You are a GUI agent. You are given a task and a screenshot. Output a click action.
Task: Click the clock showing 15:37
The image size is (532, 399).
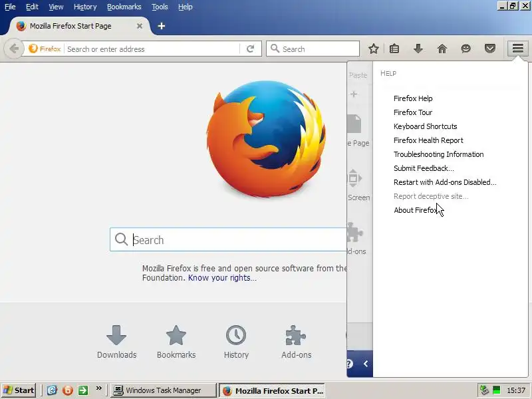516,390
